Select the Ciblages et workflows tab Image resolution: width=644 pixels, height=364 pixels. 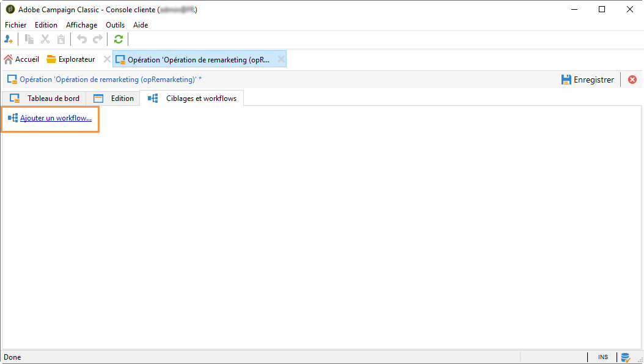pos(192,98)
